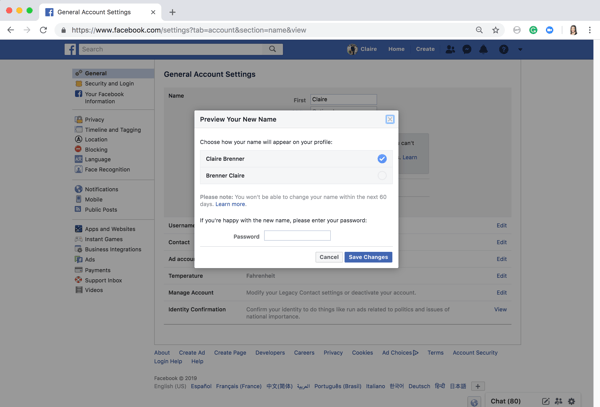Open the Messenger icon in header
The width and height of the screenshot is (600, 407).
[x=467, y=49]
